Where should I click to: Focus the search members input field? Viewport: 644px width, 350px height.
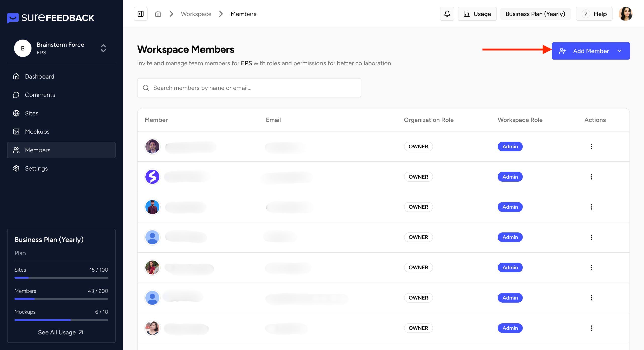[x=254, y=88]
